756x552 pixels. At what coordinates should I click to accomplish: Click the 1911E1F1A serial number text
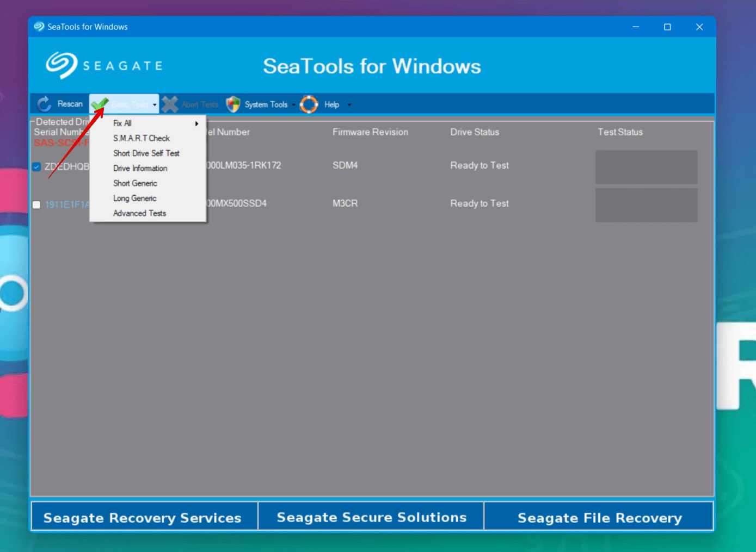tap(67, 205)
